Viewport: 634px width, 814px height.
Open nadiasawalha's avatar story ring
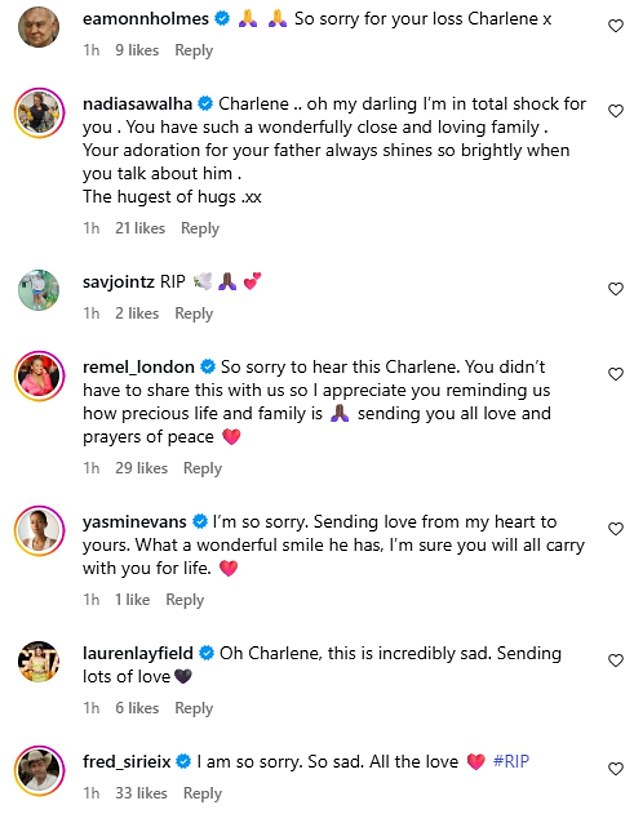[x=39, y=112]
